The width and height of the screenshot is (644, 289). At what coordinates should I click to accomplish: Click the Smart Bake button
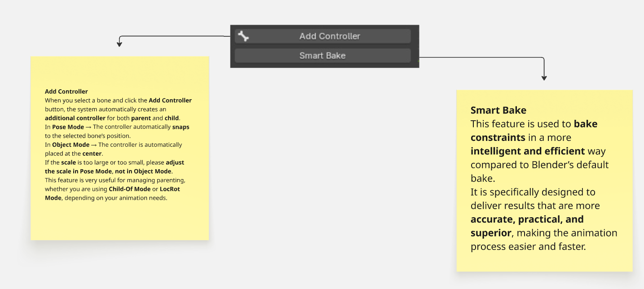coord(322,56)
